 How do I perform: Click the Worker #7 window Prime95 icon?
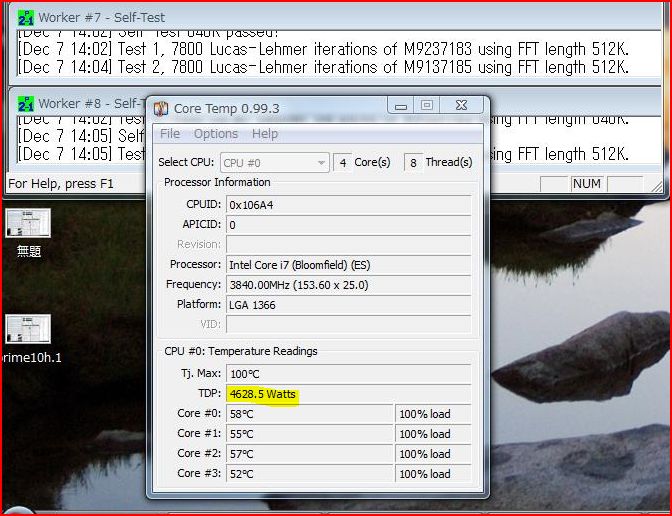[26, 18]
